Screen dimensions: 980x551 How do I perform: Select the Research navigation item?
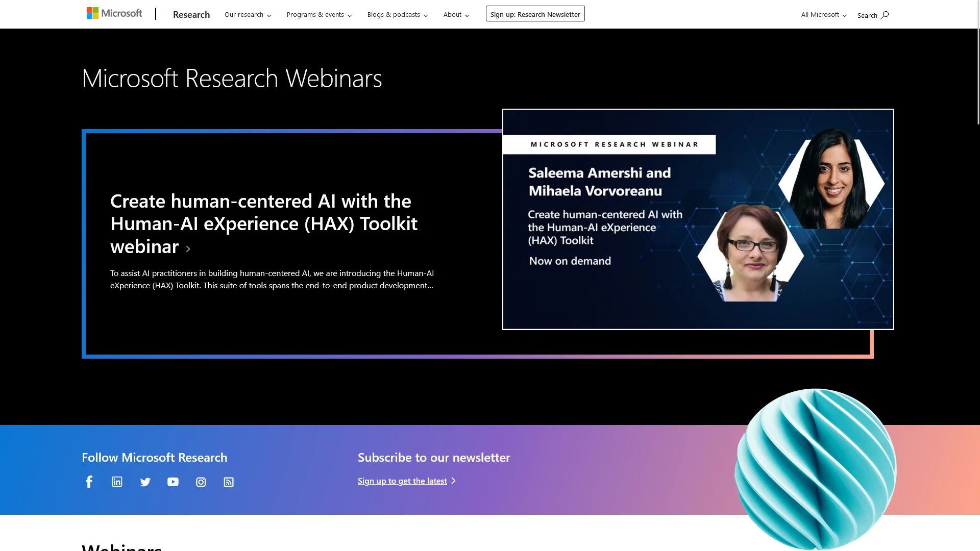click(191, 14)
